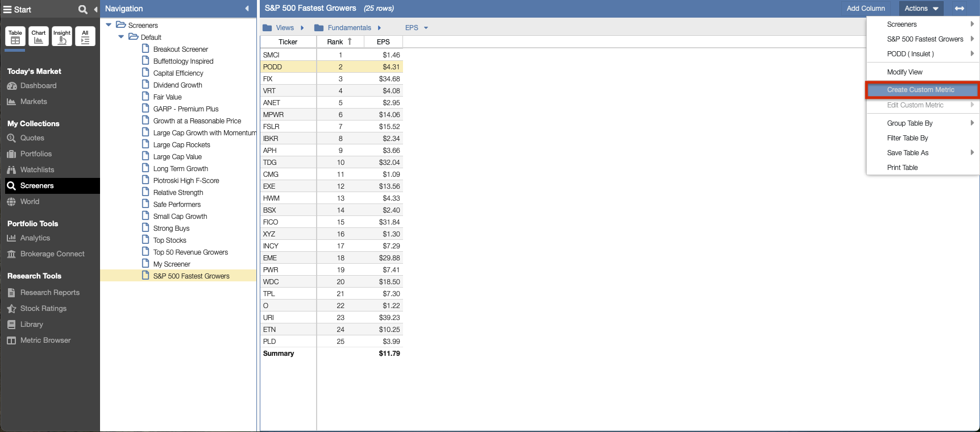Sort by the Rank column header
Viewport: 980px width, 432px height.
[x=340, y=42]
